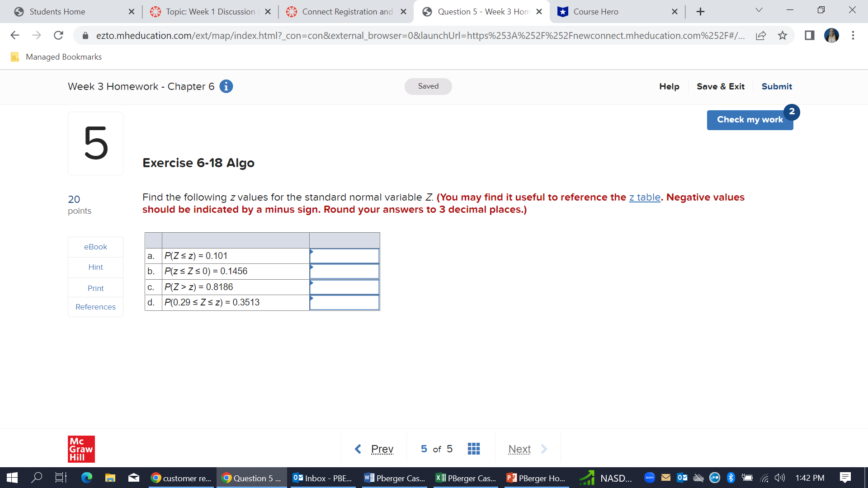868x488 pixels.
Task: Click the share page icon in address bar
Action: [x=761, y=35]
